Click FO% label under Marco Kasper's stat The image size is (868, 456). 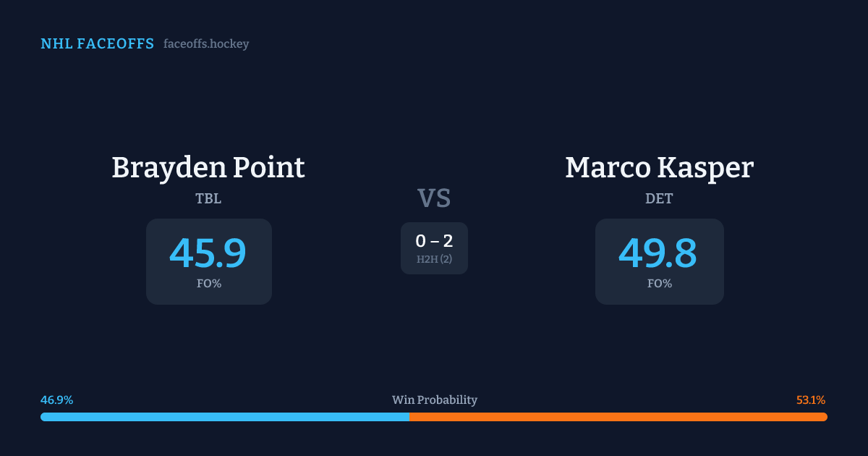click(660, 284)
